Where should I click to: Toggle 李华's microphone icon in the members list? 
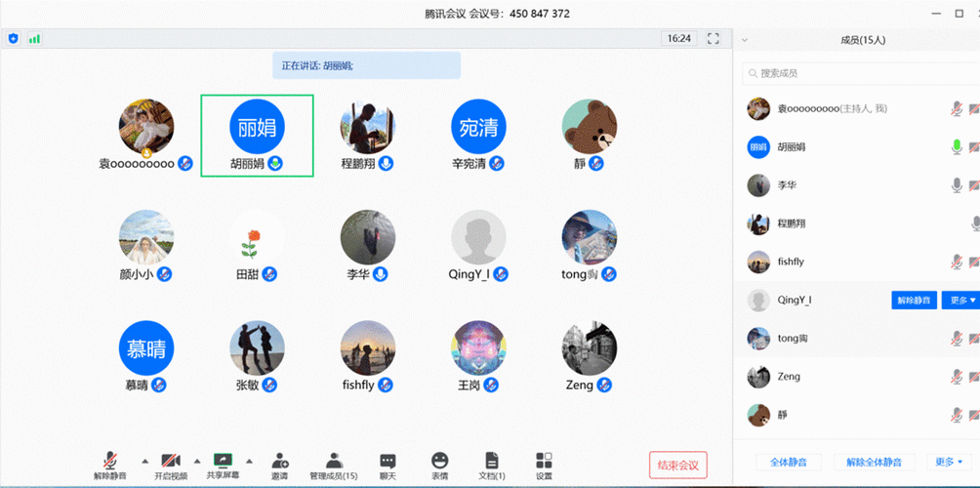pyautogui.click(x=958, y=185)
